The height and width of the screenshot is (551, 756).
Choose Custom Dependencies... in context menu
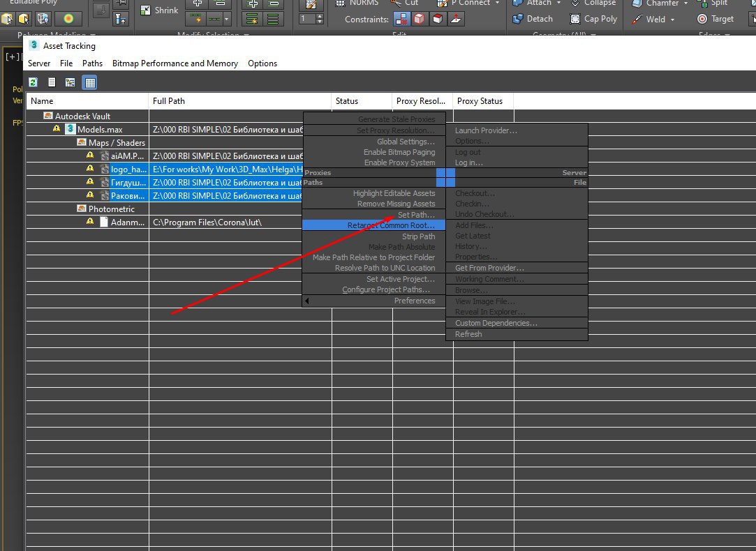point(496,323)
